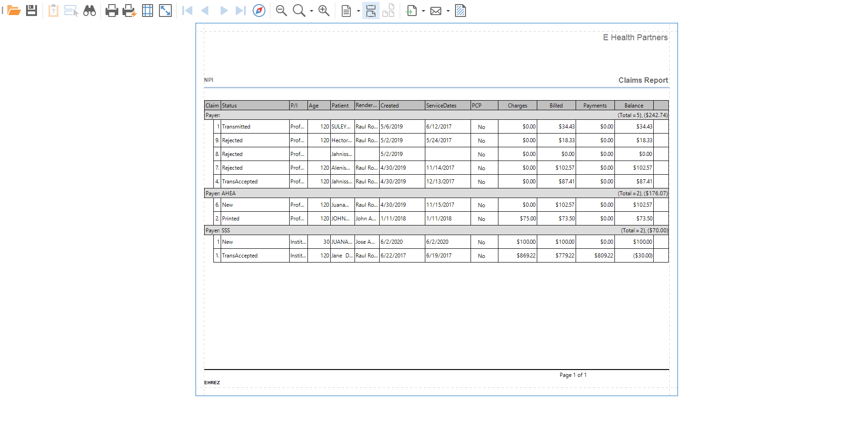Image resolution: width=868 pixels, height=445 pixels.
Task: Quick print using the default printer
Action: point(129,11)
